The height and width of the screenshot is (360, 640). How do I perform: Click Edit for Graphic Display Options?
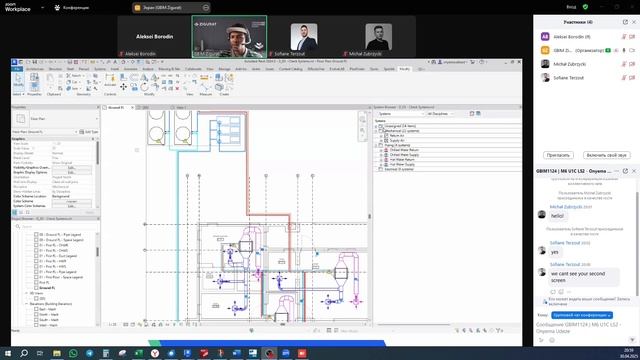[x=72, y=173]
